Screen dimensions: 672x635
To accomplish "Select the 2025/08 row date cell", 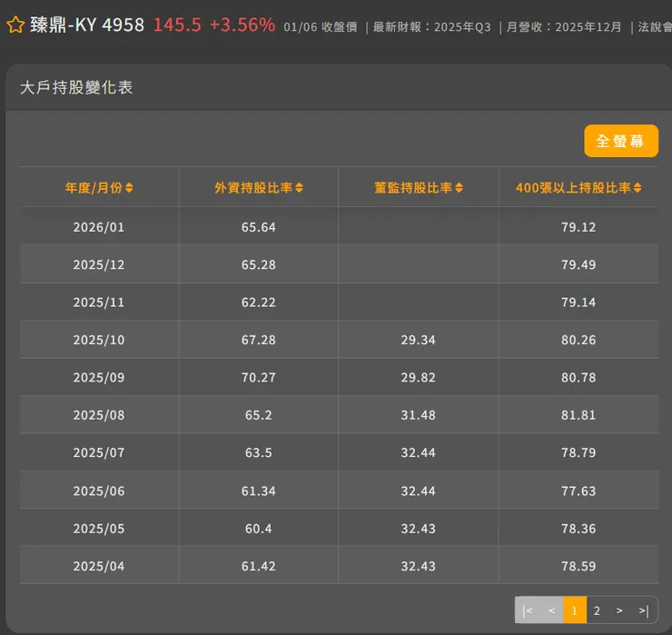I will point(99,415).
